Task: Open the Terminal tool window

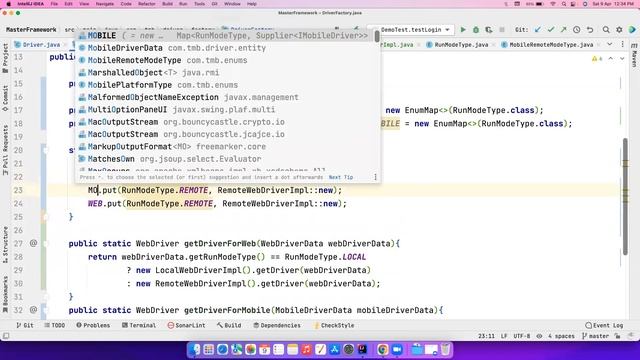Action: point(139,325)
